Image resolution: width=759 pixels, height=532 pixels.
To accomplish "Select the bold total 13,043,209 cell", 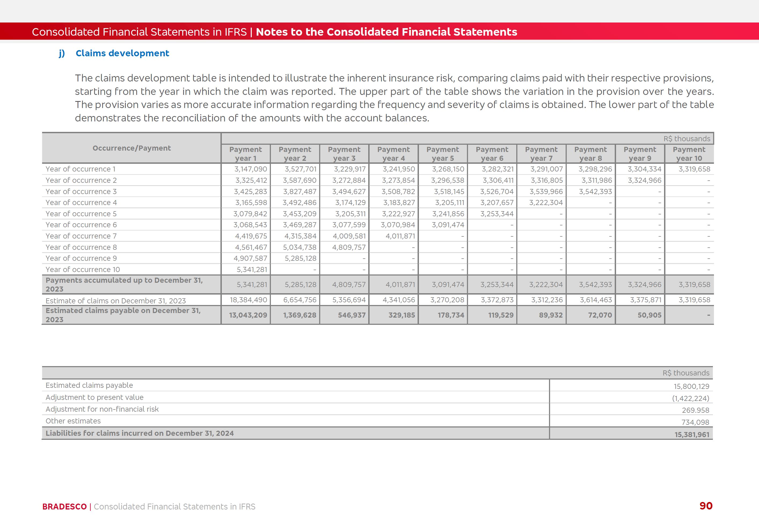I will click(248, 315).
